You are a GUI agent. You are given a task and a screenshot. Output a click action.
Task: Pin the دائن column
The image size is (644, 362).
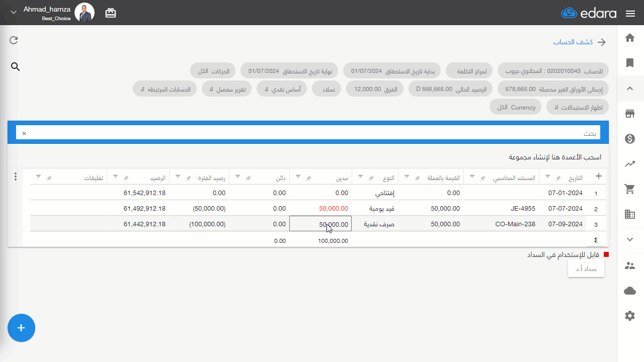(248, 178)
